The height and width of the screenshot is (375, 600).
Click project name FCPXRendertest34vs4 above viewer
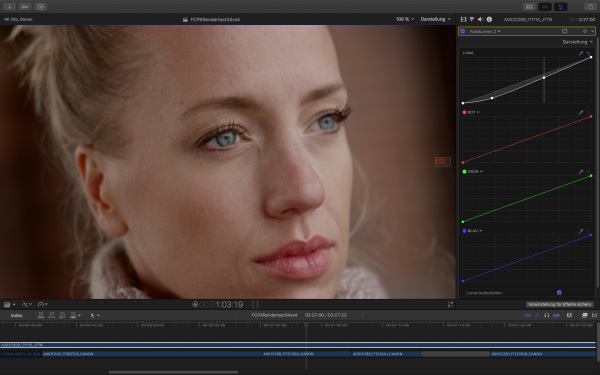coord(215,20)
